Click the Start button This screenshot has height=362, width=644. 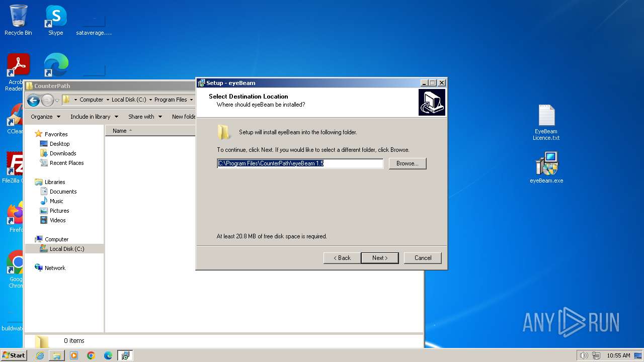14,355
